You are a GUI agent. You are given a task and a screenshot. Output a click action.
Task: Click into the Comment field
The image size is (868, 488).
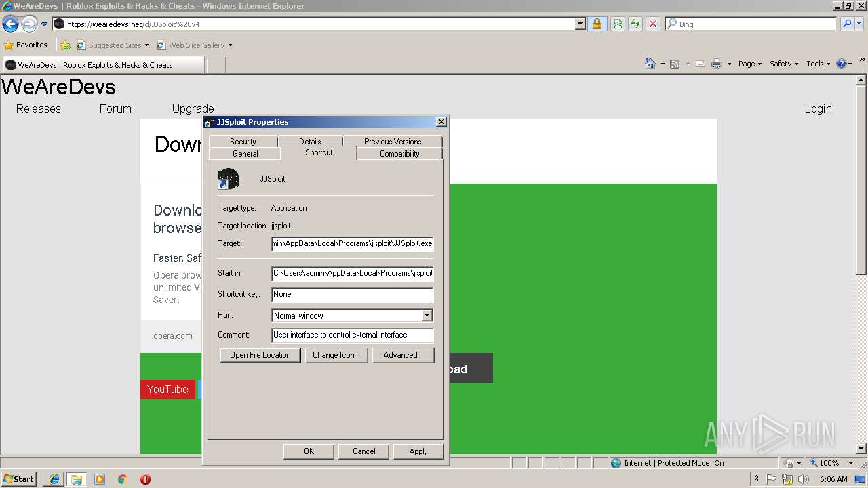[352, 335]
